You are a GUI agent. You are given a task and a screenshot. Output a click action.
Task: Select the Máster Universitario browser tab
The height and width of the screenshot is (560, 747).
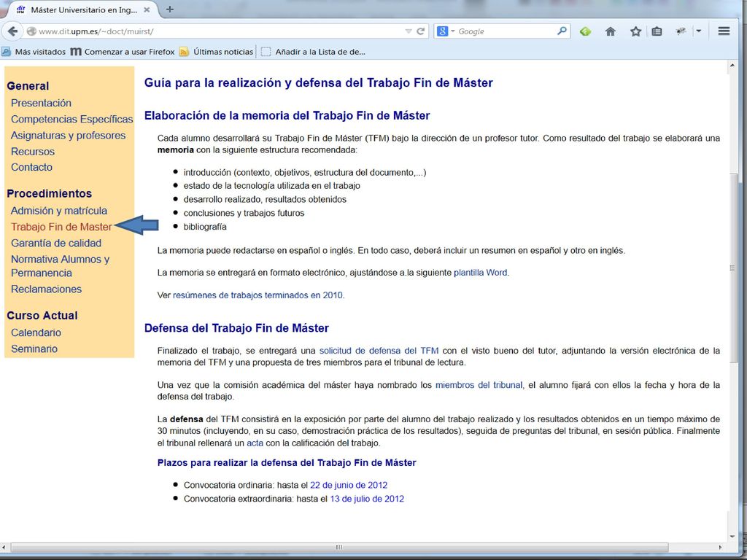[83, 9]
